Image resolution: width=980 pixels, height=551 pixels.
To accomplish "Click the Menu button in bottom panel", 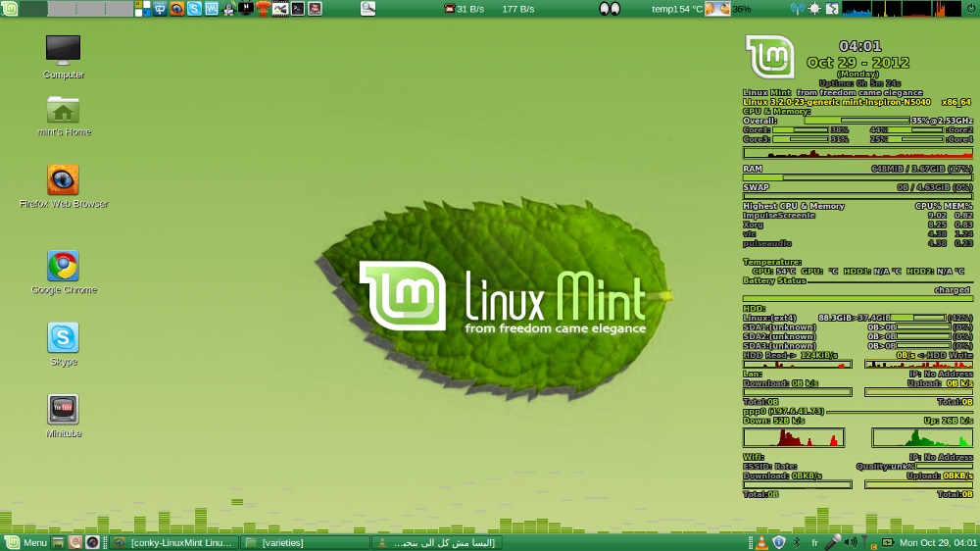I will pyautogui.click(x=26, y=542).
